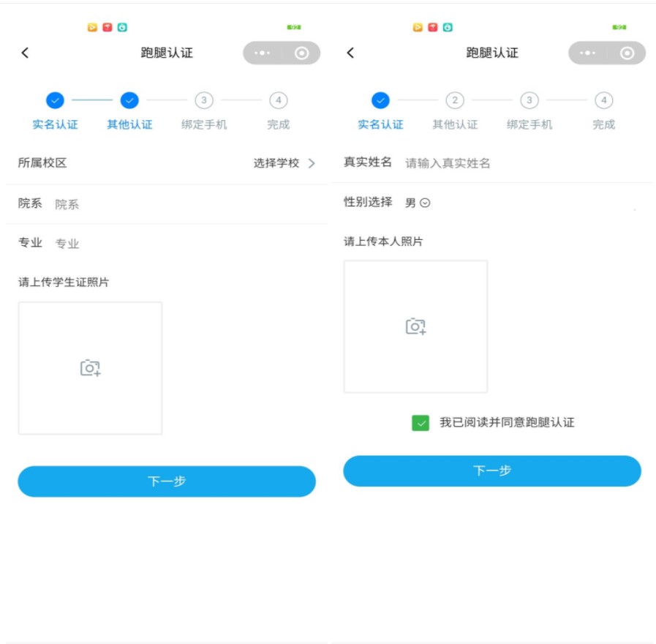Tap camera icon to upload personal photo
The image size is (656, 644).
(414, 326)
